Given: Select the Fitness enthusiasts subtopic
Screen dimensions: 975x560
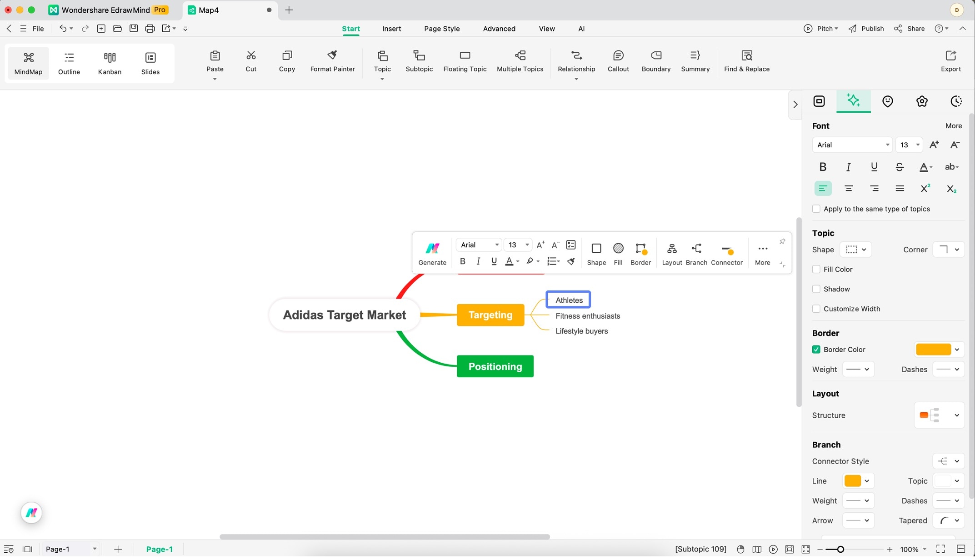Looking at the screenshot, I should tap(588, 316).
